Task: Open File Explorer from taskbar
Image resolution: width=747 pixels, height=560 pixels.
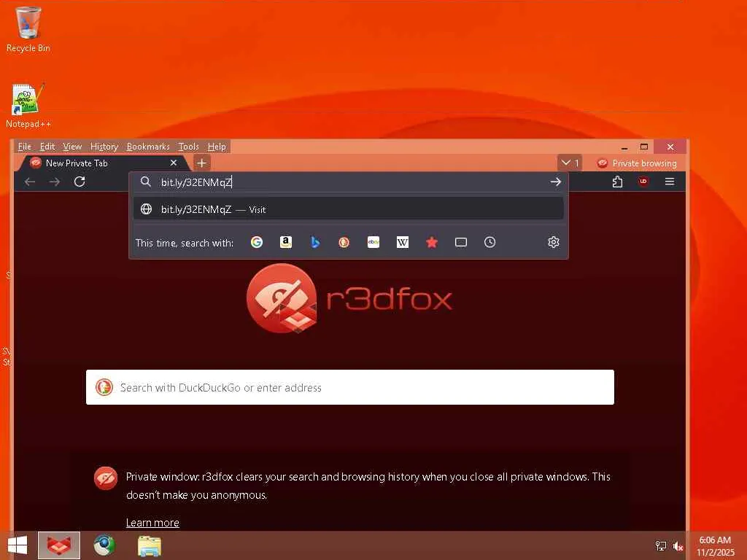Action: (149, 545)
